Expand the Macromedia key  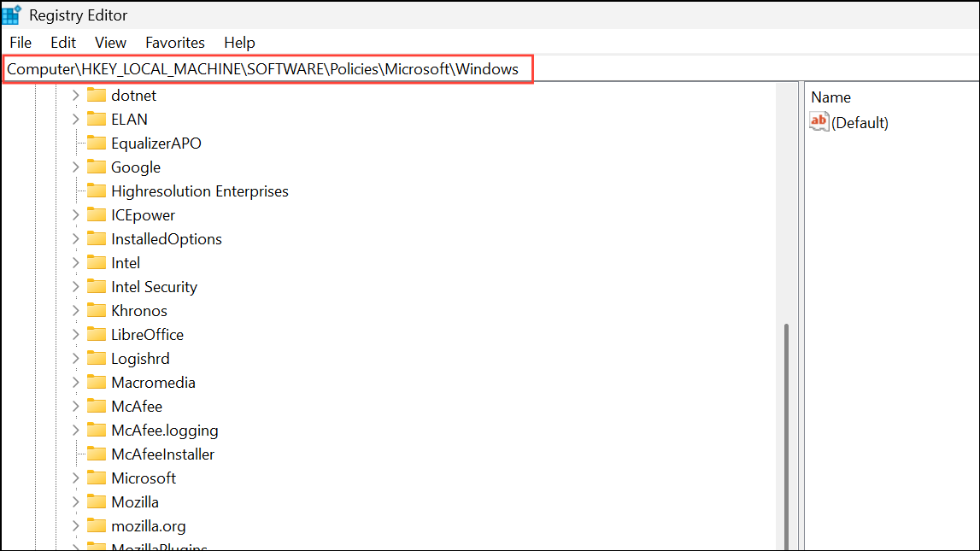pos(76,383)
